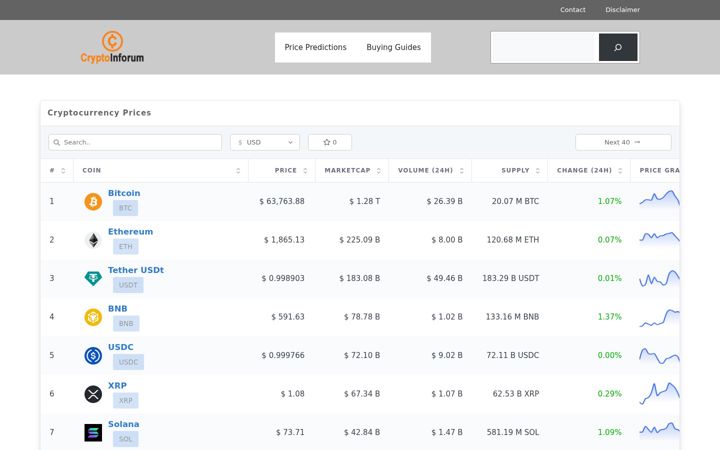Click Bitcoin price $ 63,763.88
720x450 pixels.
(282, 202)
